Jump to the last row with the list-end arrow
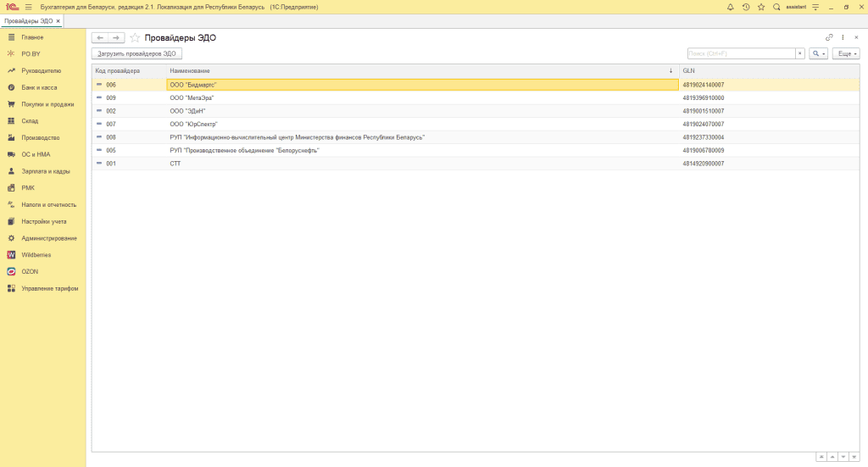Screen dimensions: 868x467 pyautogui.click(x=854, y=456)
